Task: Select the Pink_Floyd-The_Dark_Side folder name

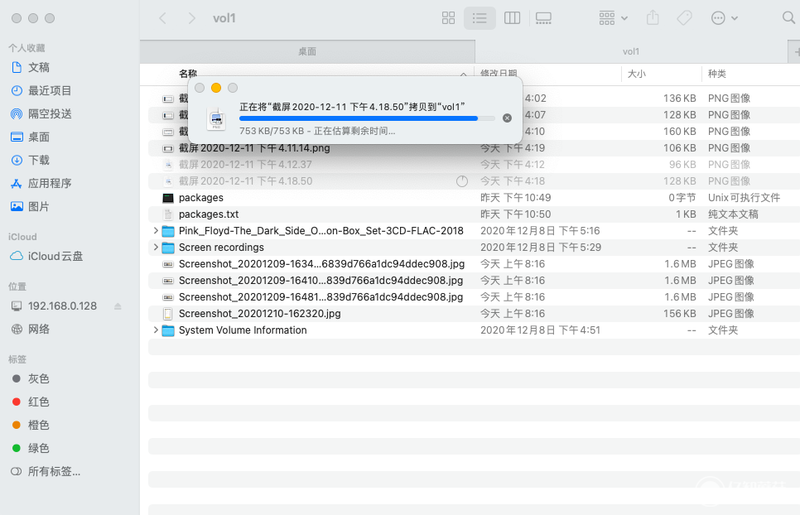Action: pos(321,231)
